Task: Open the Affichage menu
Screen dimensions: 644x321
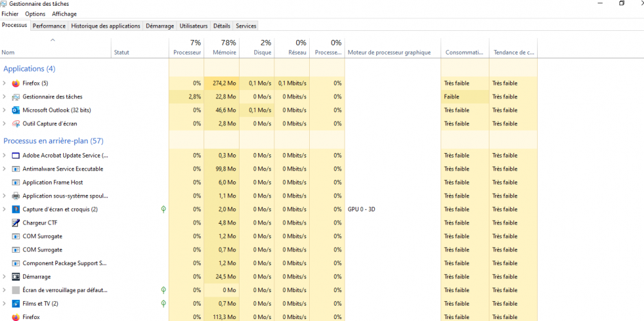Action: point(64,14)
